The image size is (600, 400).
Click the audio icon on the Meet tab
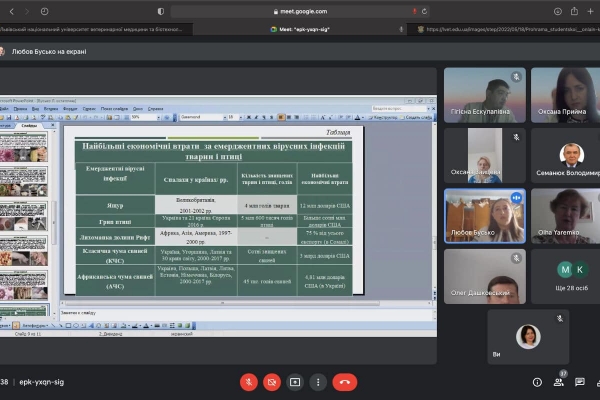(x=401, y=29)
